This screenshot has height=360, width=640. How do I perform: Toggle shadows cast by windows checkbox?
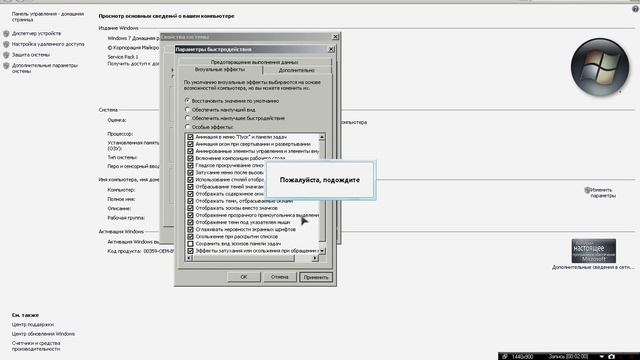190,201
